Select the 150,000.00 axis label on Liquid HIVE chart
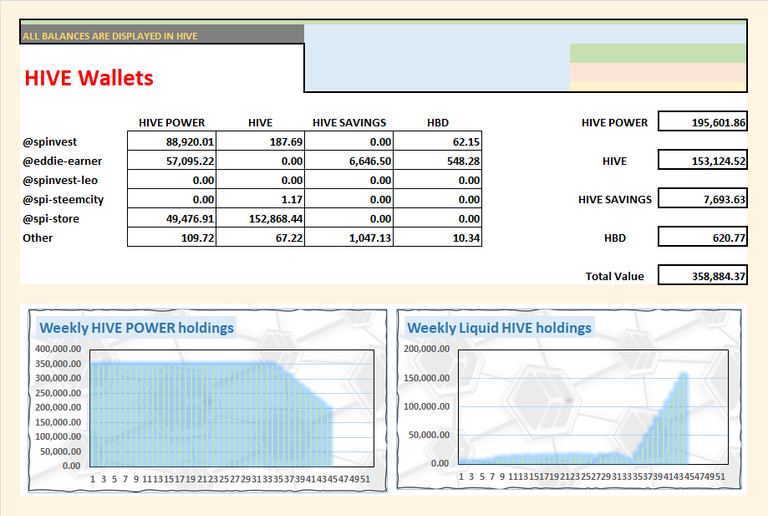 pos(427,378)
